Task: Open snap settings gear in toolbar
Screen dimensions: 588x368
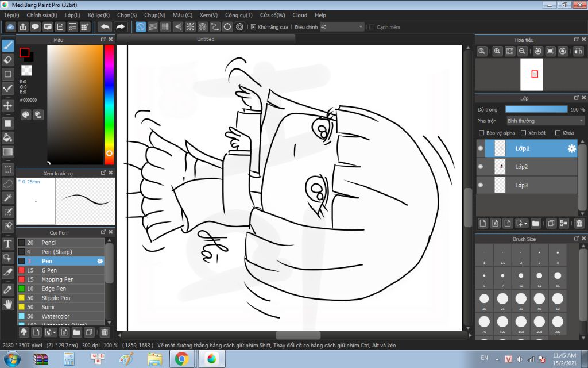Action: 240,27
